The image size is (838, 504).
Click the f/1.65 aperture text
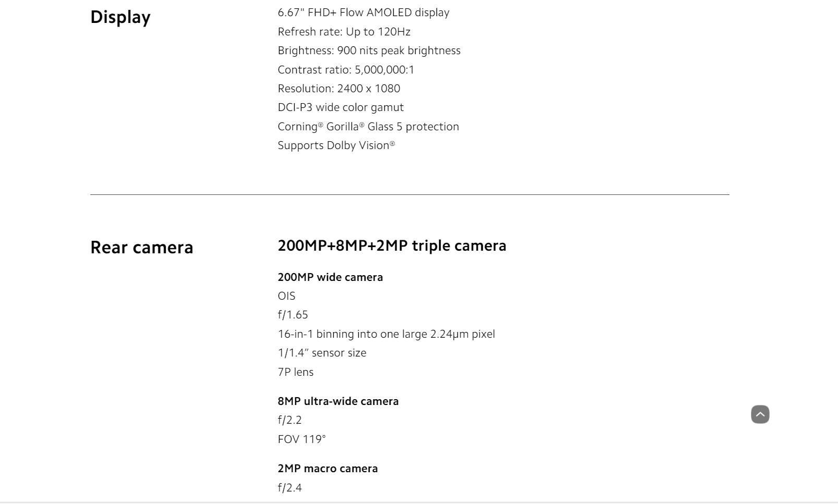pyautogui.click(x=293, y=315)
